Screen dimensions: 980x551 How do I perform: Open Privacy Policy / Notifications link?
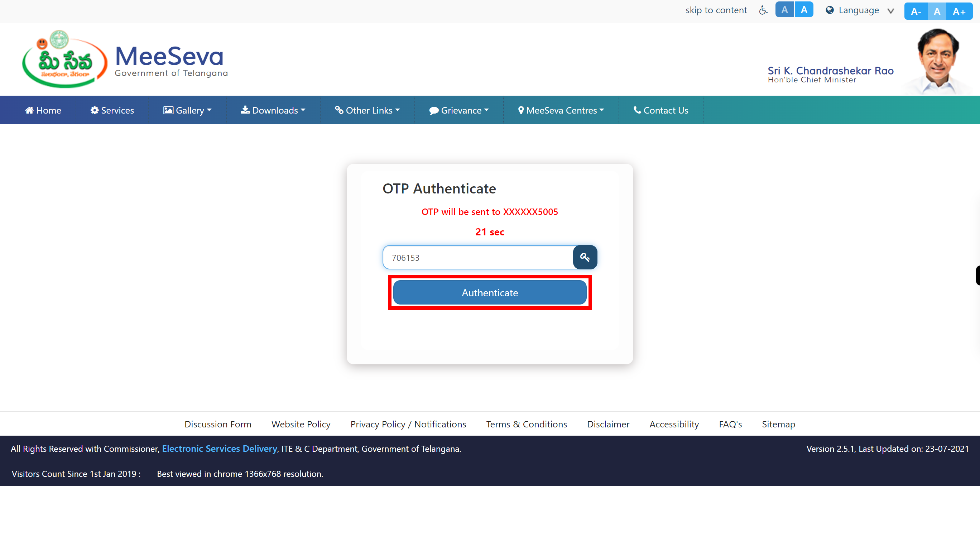click(408, 424)
